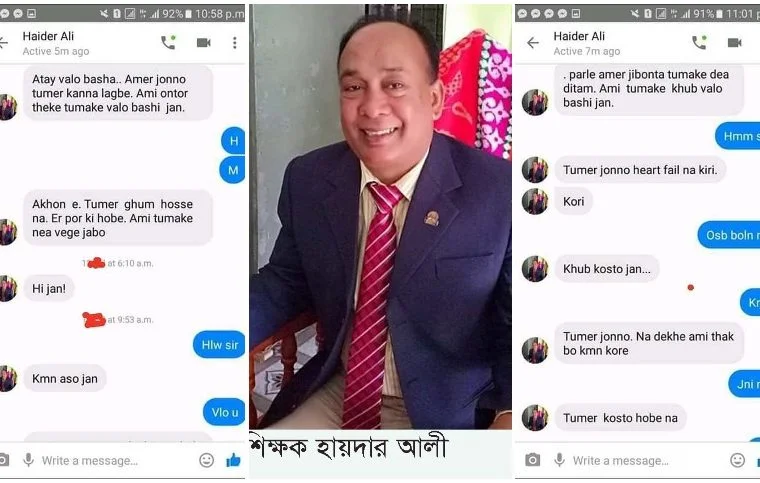This screenshot has height=483, width=760.
Task: Tap voice call icon in left chat
Action: [x=168, y=43]
